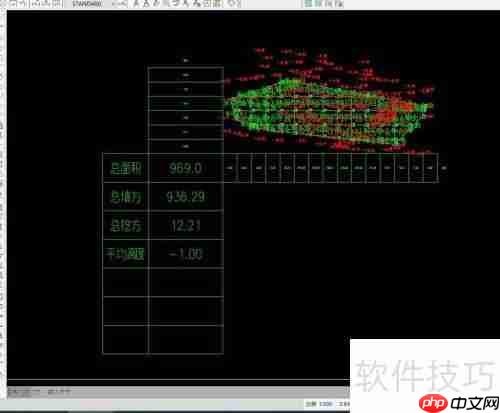Click the 936.29 total fill value
Viewport: 500px width, 413px height.
pyautogui.click(x=185, y=197)
